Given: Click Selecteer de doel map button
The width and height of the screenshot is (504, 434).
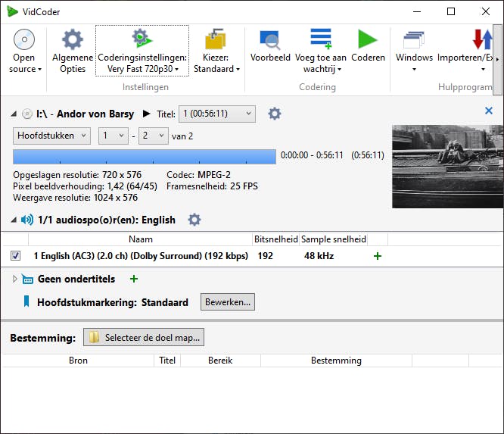Looking at the screenshot, I should click(144, 338).
